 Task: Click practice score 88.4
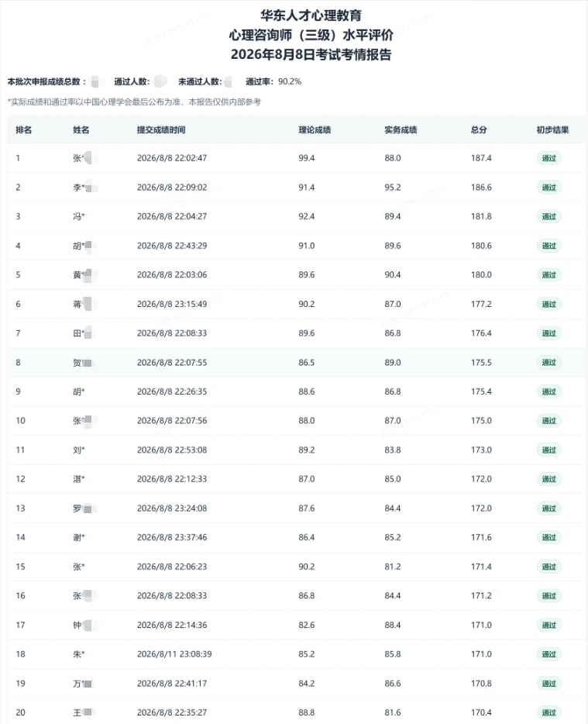[393, 626]
